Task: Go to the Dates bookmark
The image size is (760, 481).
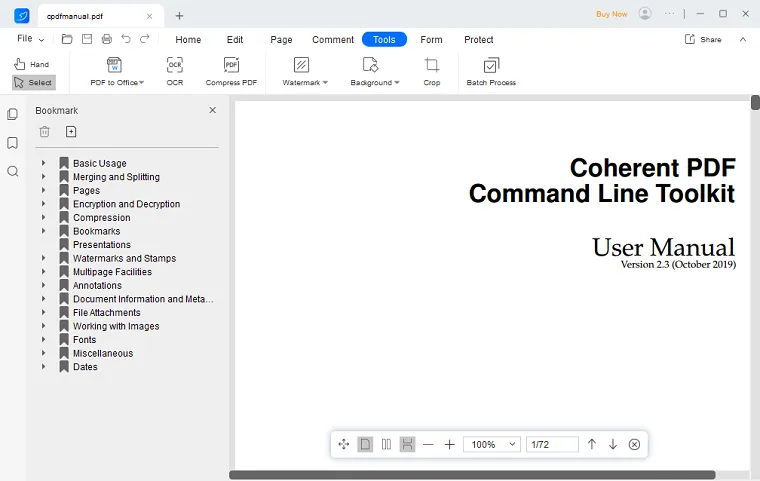Action: 85,367
